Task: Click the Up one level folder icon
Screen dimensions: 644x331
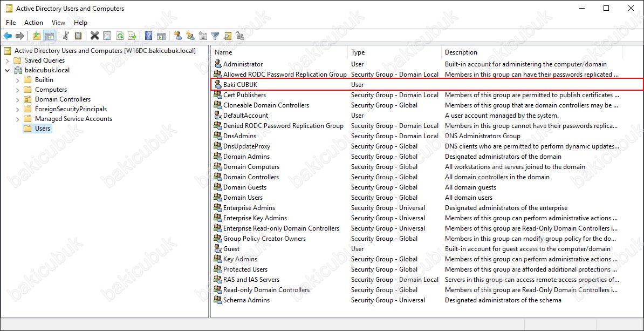Action: coord(36,36)
